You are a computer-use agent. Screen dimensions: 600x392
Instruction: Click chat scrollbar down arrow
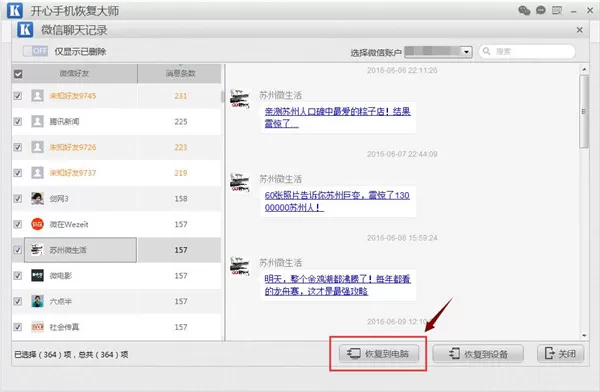[584, 336]
